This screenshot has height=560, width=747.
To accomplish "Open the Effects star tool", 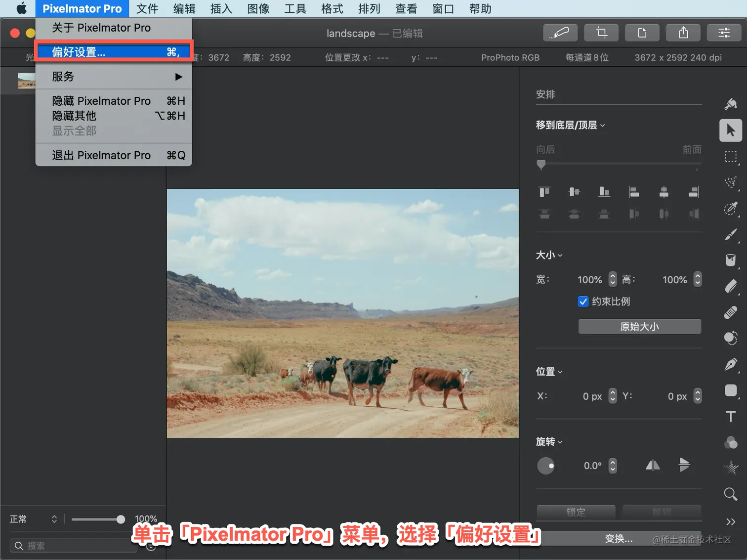I will point(731,468).
